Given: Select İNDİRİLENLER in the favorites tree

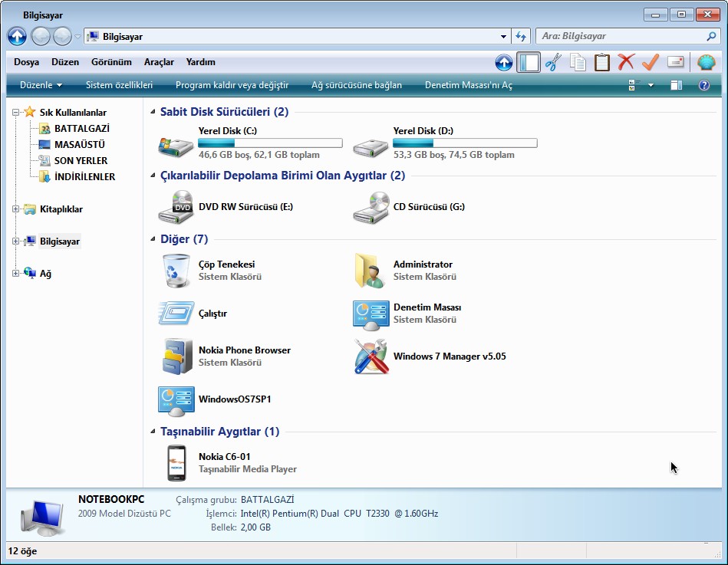Looking at the screenshot, I should (x=84, y=177).
